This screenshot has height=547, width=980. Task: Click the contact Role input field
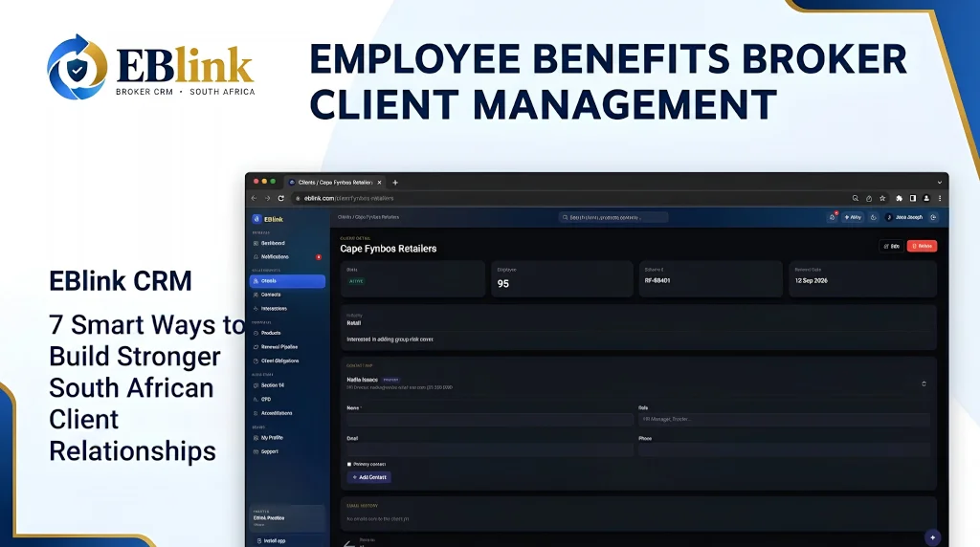[785, 420]
